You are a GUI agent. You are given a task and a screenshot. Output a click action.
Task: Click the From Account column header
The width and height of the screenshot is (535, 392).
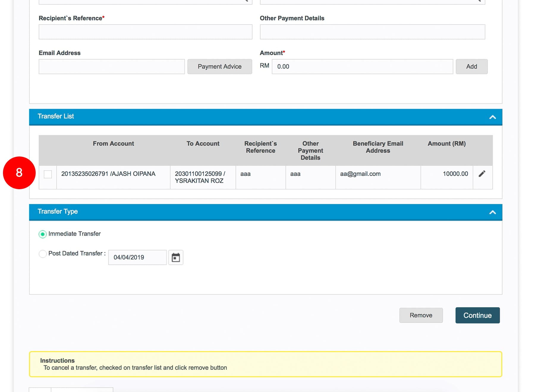(x=113, y=144)
